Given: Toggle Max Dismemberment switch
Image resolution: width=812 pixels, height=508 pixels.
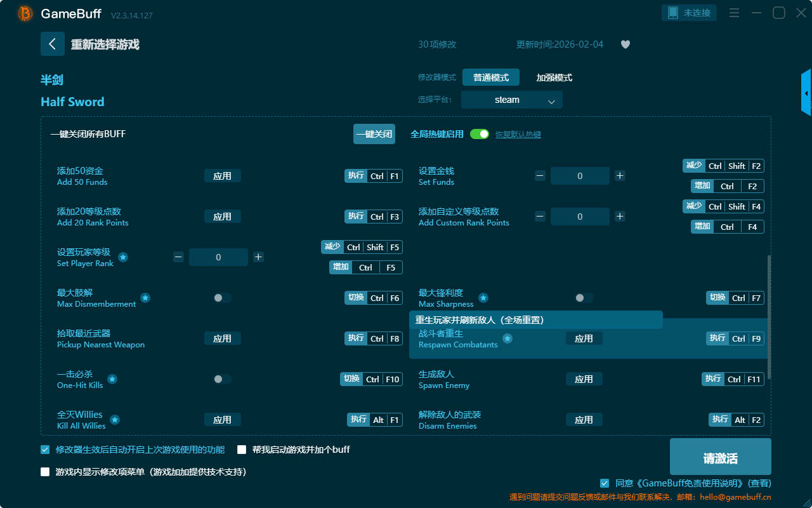Looking at the screenshot, I should coord(222,298).
